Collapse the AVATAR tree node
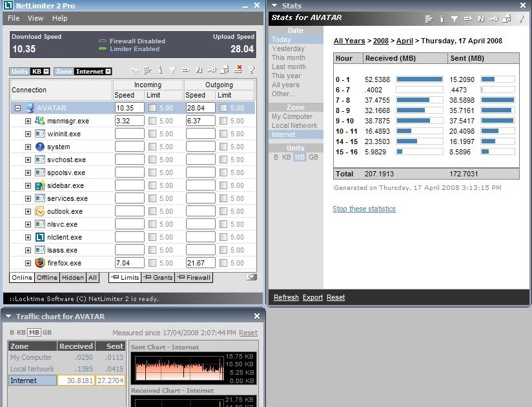This screenshot has width=532, height=407. (x=17, y=109)
